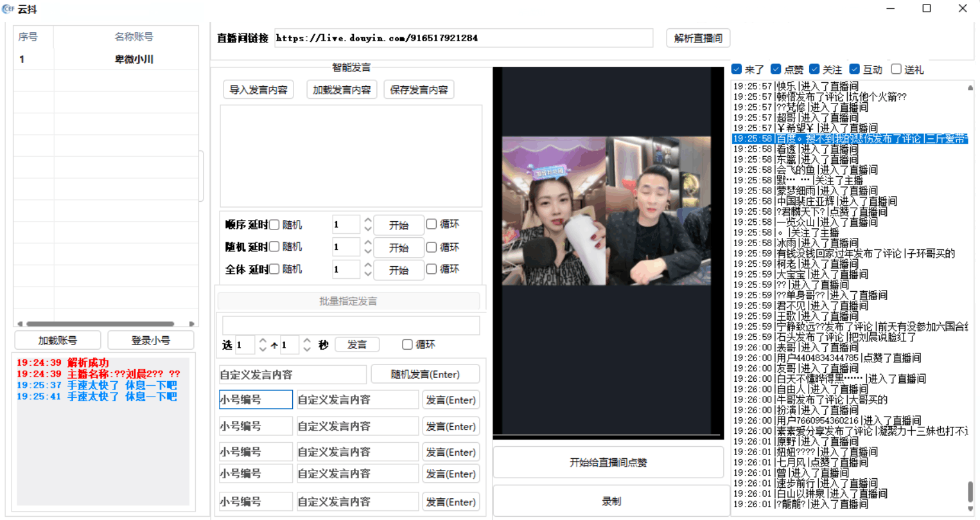Click 随机发言(Enter) button
This screenshot has width=980, height=520.
tap(424, 373)
